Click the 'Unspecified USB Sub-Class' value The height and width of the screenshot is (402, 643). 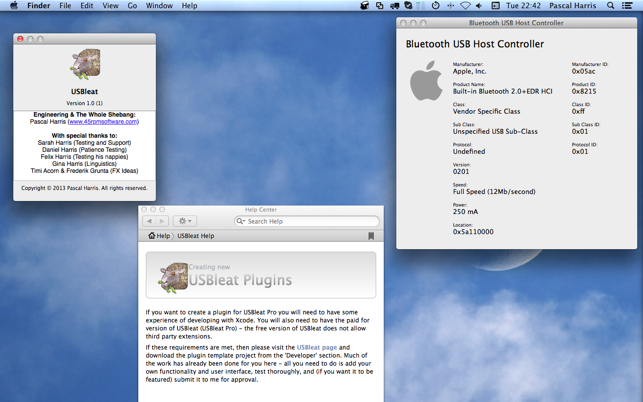point(495,131)
